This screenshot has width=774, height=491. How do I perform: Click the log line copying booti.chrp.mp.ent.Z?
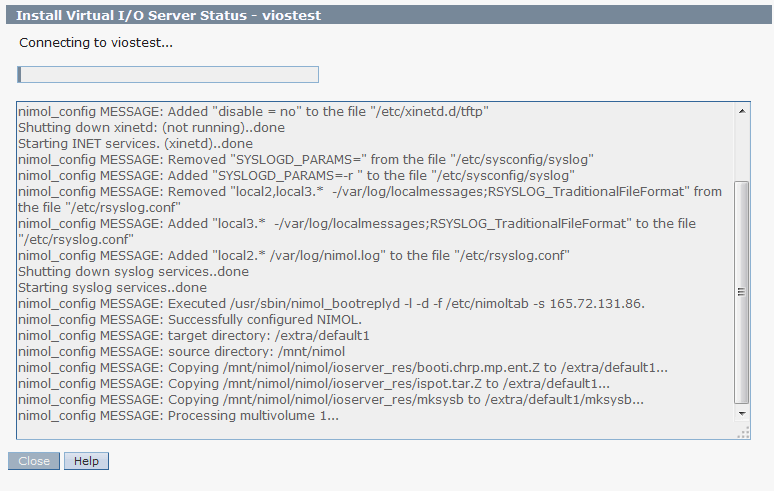point(343,367)
